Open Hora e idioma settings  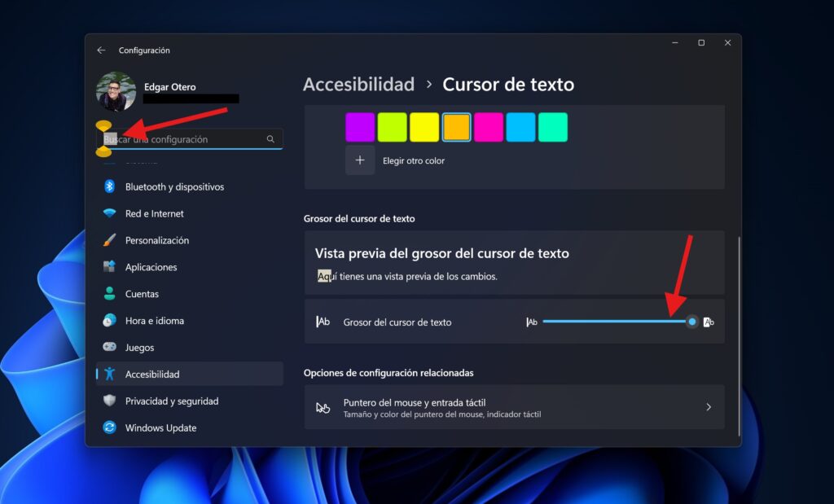tap(189, 321)
